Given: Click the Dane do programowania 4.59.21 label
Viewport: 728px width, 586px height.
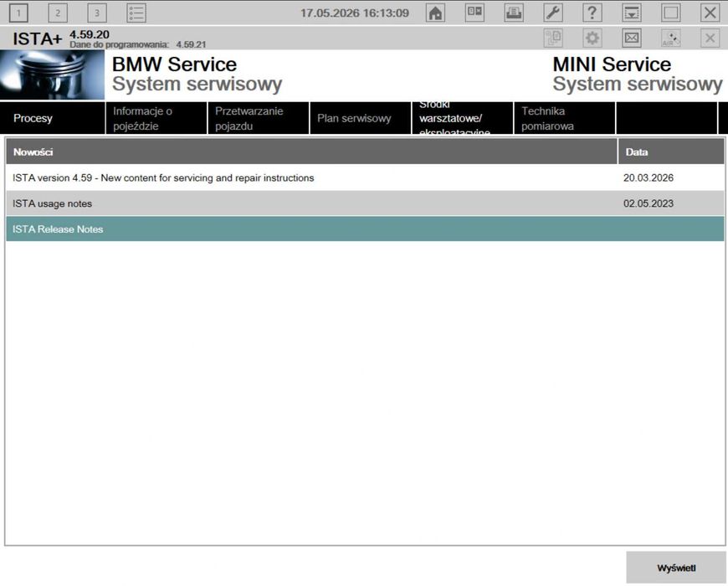Looking at the screenshot, I should pos(138,44).
